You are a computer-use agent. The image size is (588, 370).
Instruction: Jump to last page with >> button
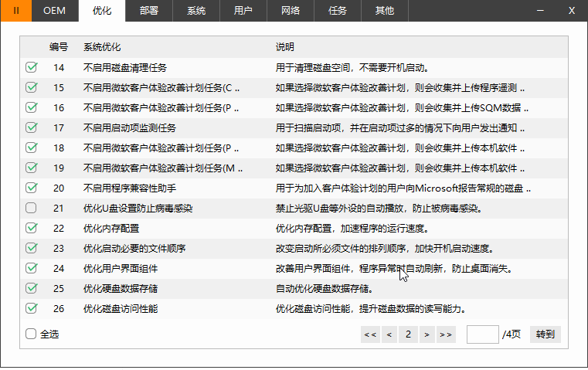click(x=445, y=334)
